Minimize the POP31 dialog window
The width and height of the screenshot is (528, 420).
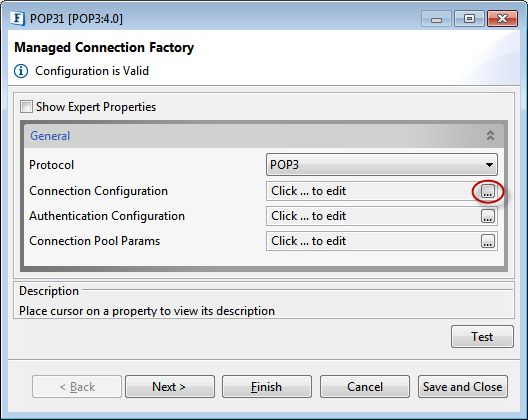pos(436,19)
